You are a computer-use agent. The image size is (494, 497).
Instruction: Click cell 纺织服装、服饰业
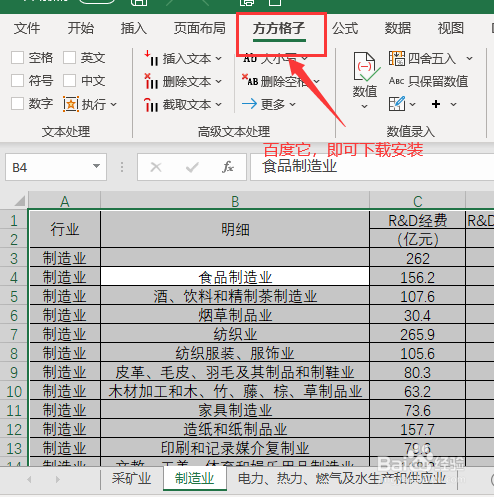pyautogui.click(x=235, y=353)
